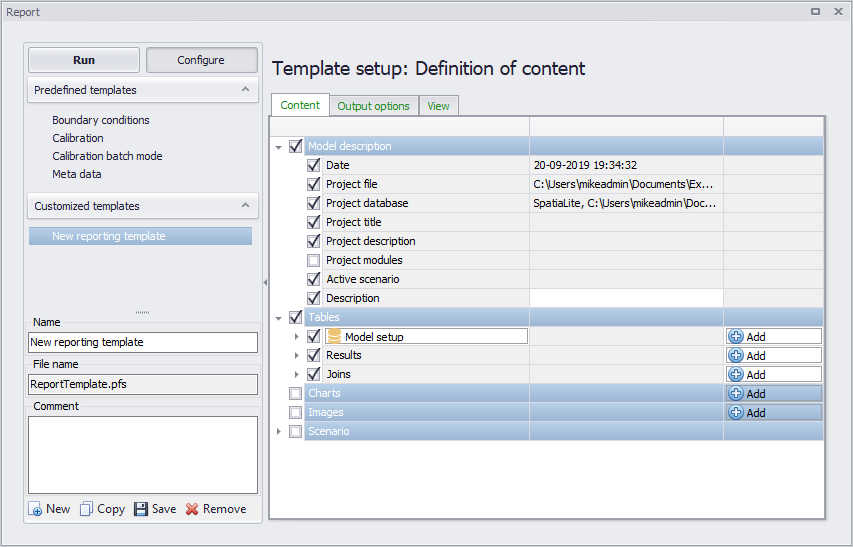Image resolution: width=853 pixels, height=547 pixels.
Task: Uncheck the Project description checkbox
Action: (x=313, y=241)
